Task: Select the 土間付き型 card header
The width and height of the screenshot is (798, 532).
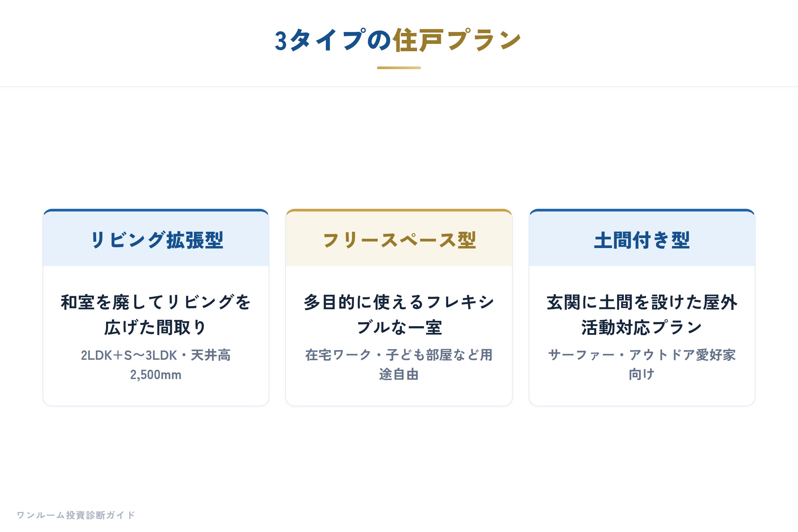Action: click(x=642, y=239)
